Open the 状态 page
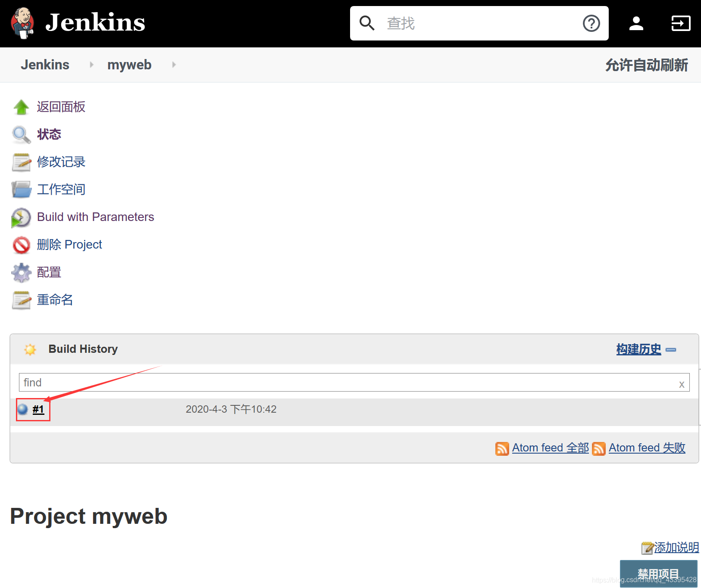701x588 pixels. click(49, 134)
